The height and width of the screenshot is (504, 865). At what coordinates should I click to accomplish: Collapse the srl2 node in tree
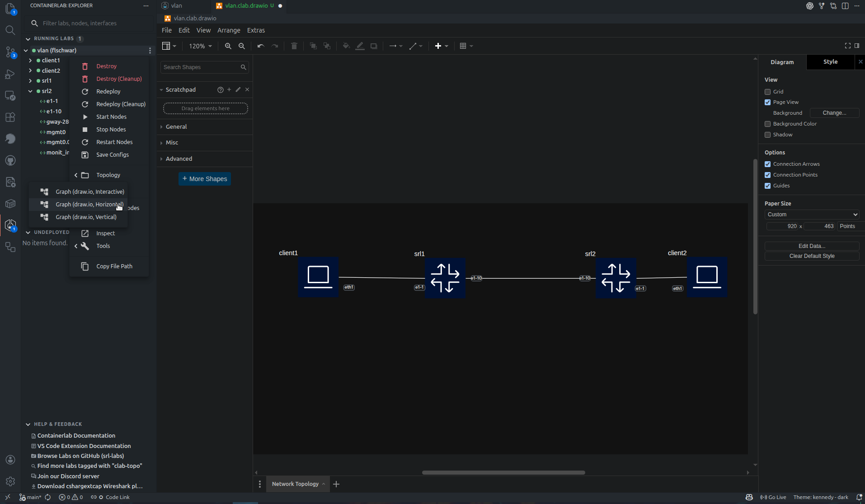tap(30, 91)
